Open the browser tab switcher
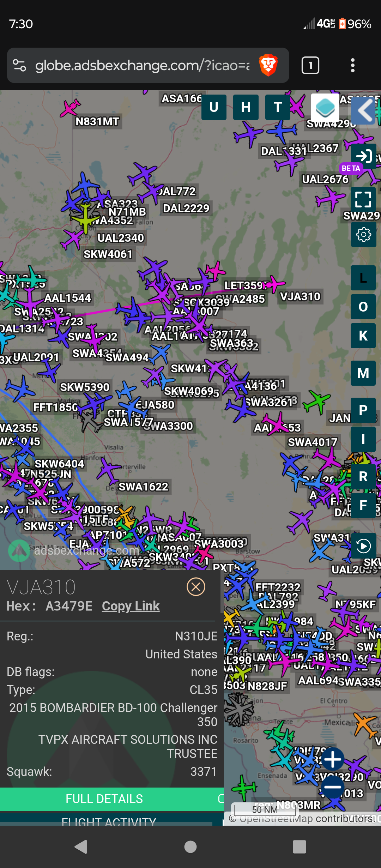 (x=310, y=65)
